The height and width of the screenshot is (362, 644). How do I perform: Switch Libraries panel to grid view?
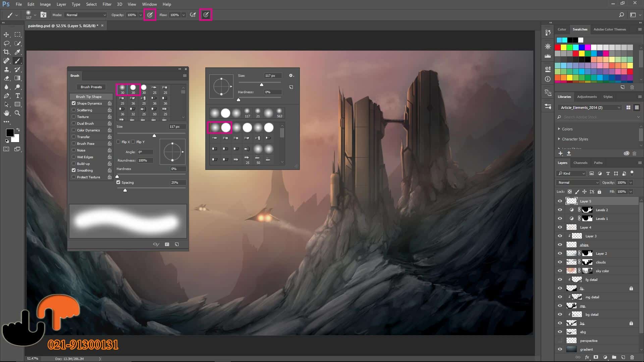pos(628,108)
